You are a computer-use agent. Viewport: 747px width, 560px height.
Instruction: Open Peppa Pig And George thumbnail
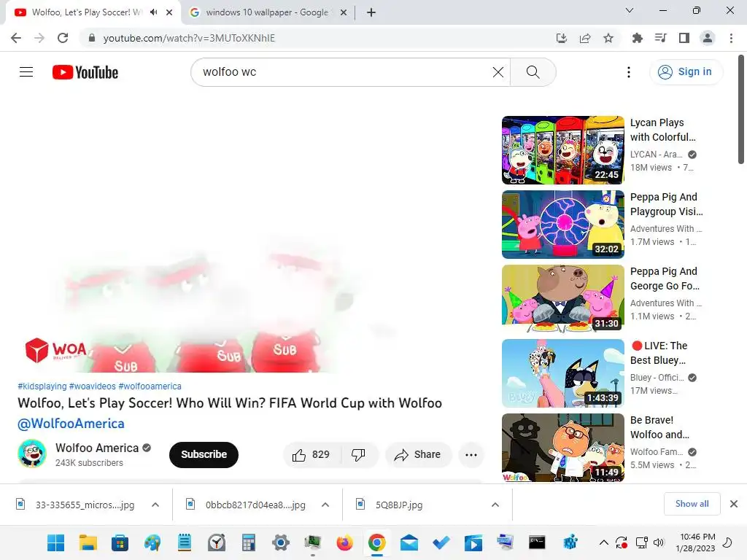(x=562, y=298)
